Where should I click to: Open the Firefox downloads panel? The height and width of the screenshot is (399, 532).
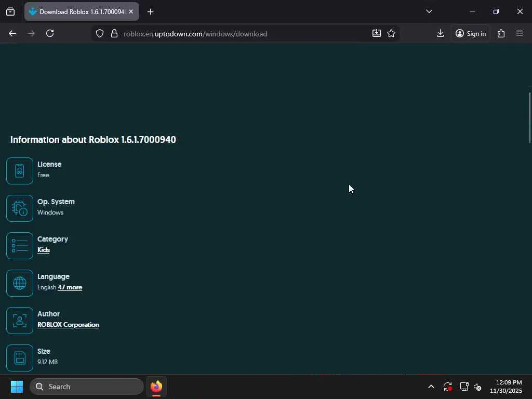tap(440, 33)
